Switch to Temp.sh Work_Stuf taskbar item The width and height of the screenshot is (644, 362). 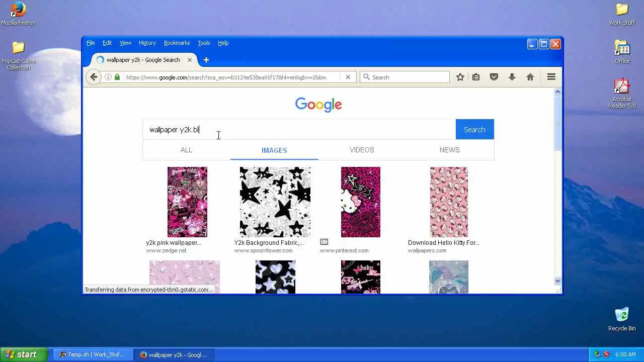(x=93, y=354)
